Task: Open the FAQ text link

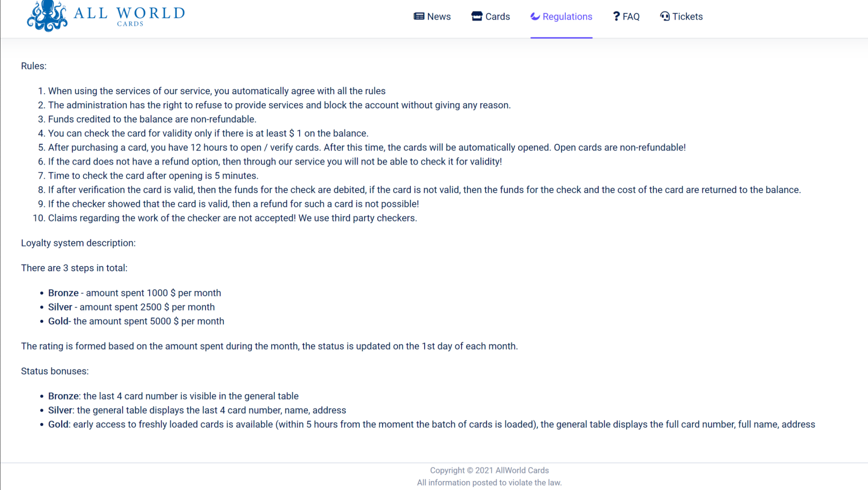Action: (x=631, y=17)
